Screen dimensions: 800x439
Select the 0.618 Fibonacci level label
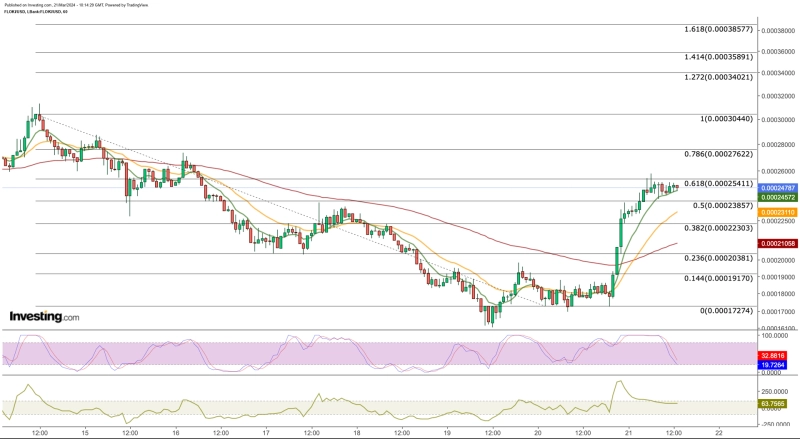[x=712, y=184]
